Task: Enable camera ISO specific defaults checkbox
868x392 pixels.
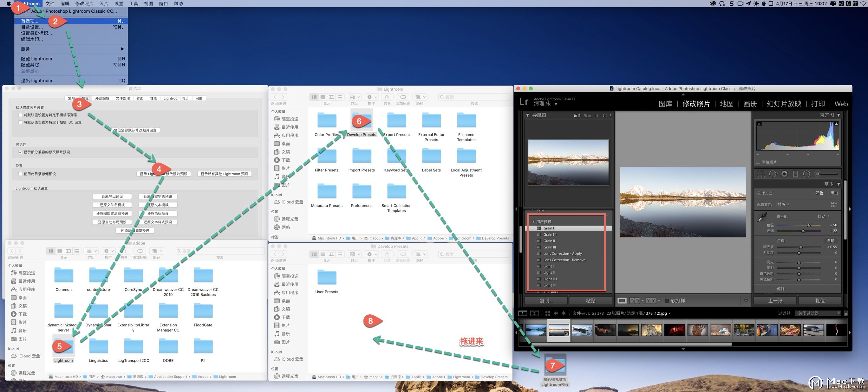Action: point(21,122)
